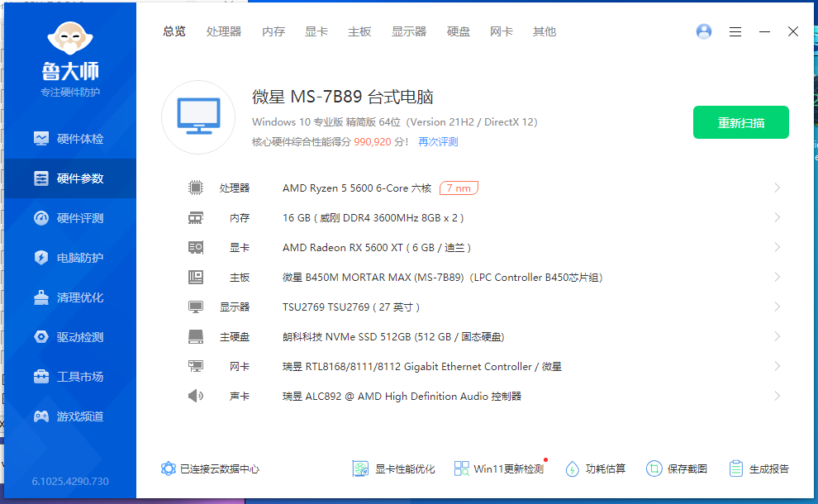Open the 驱动检测 icon

(41, 336)
